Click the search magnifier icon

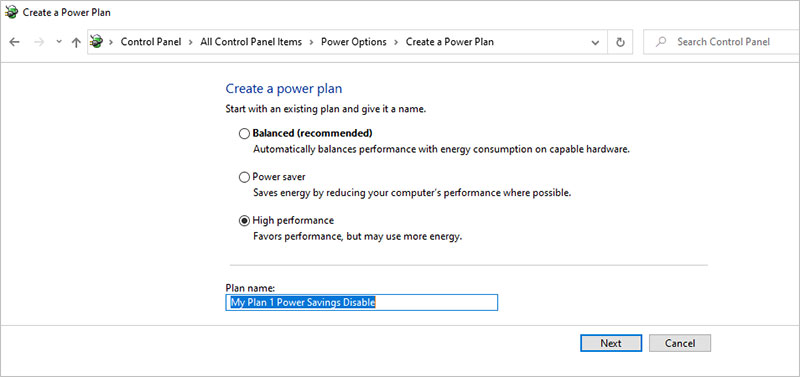pos(661,42)
